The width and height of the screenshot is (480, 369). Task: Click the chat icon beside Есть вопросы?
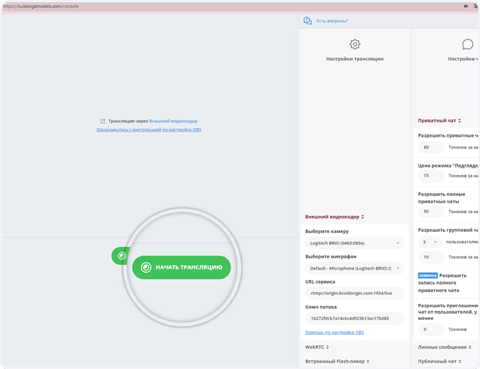point(307,21)
